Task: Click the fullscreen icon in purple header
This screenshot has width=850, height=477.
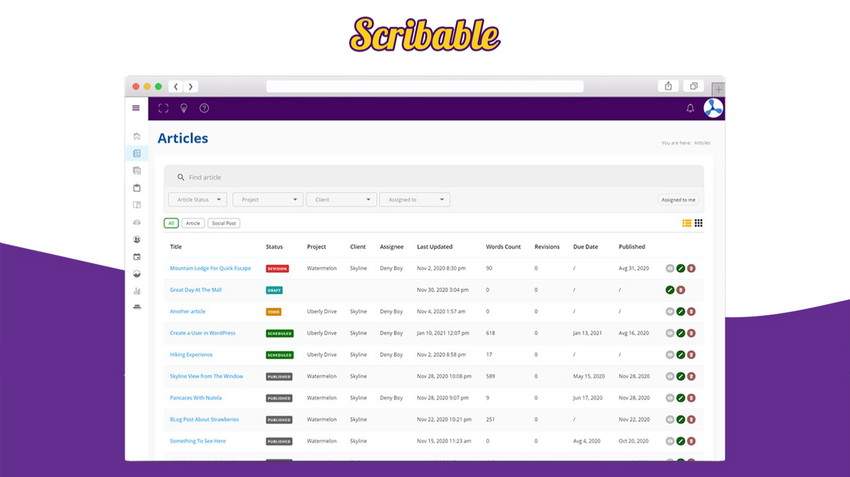Action: tap(163, 108)
